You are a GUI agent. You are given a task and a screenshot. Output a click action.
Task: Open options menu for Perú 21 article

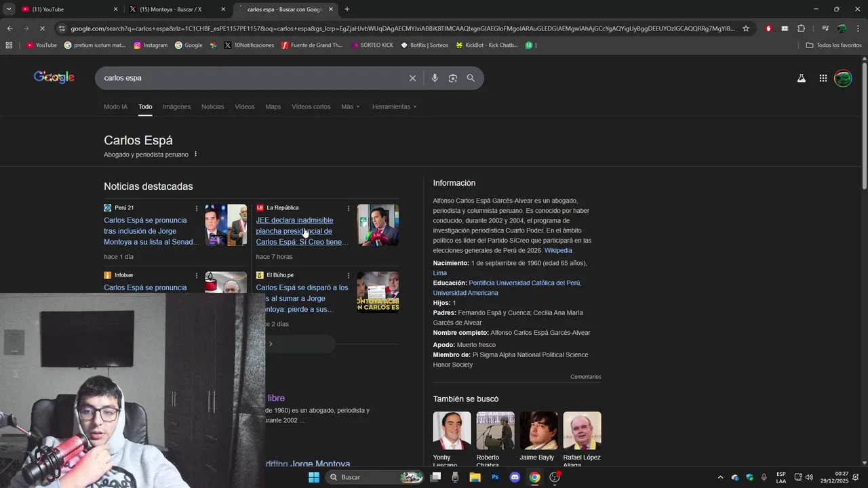(197, 208)
